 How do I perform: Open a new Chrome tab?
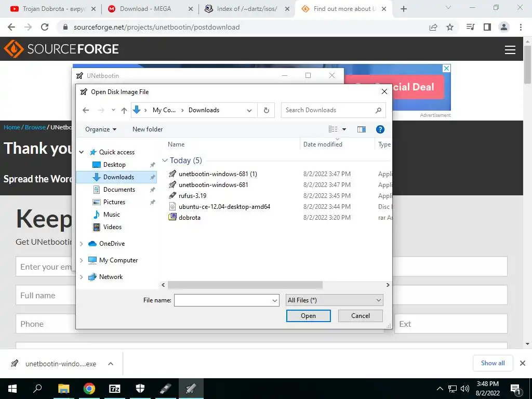[403, 9]
